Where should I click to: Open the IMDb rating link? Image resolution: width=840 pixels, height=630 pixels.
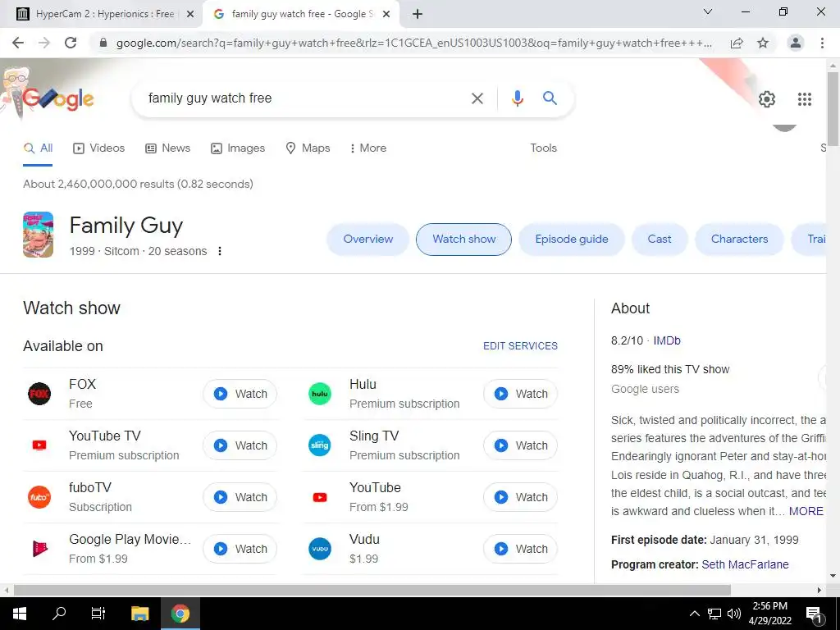click(666, 340)
